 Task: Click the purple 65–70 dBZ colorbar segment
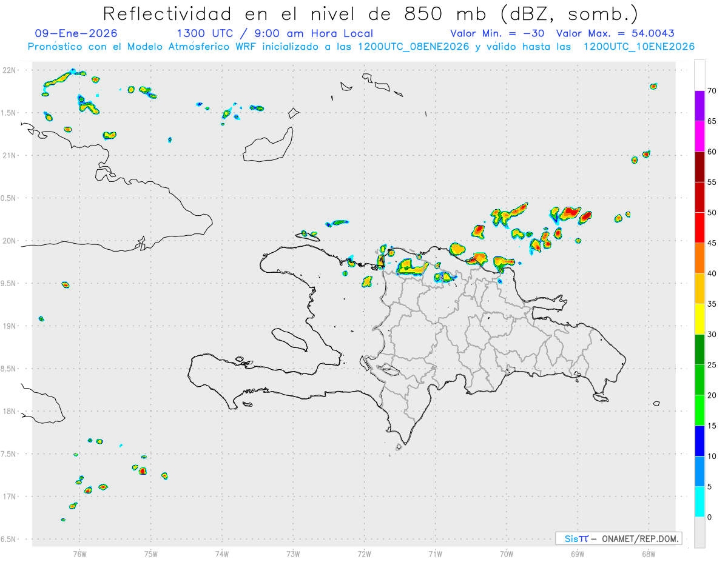pyautogui.click(x=699, y=106)
